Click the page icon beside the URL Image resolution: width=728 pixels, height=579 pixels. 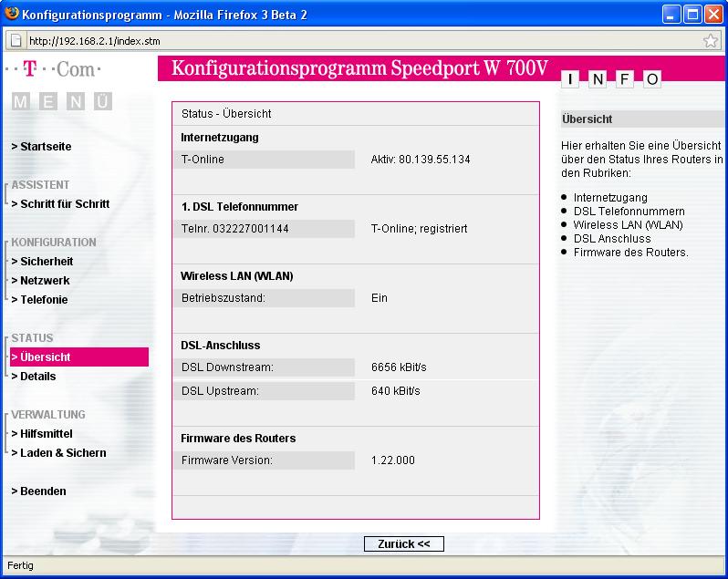tap(16, 41)
